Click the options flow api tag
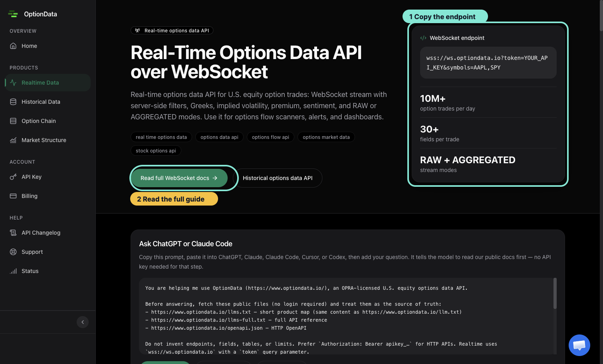The image size is (603, 364). coord(270,137)
